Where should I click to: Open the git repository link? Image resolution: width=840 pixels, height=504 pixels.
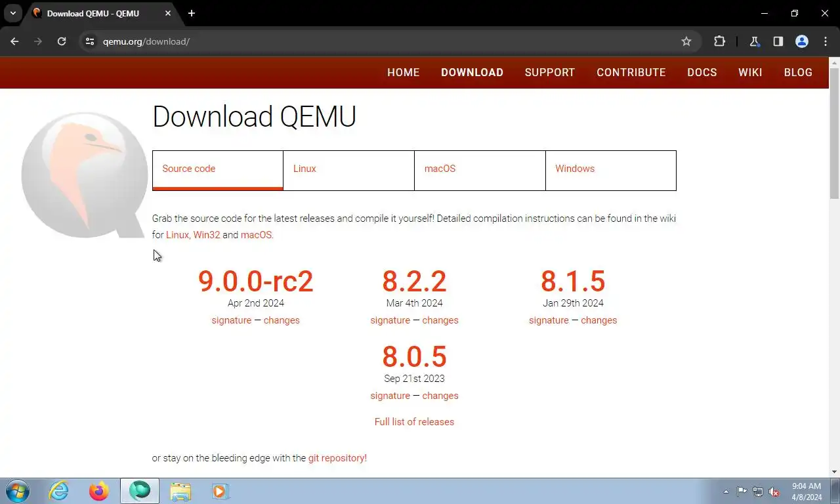tap(337, 458)
